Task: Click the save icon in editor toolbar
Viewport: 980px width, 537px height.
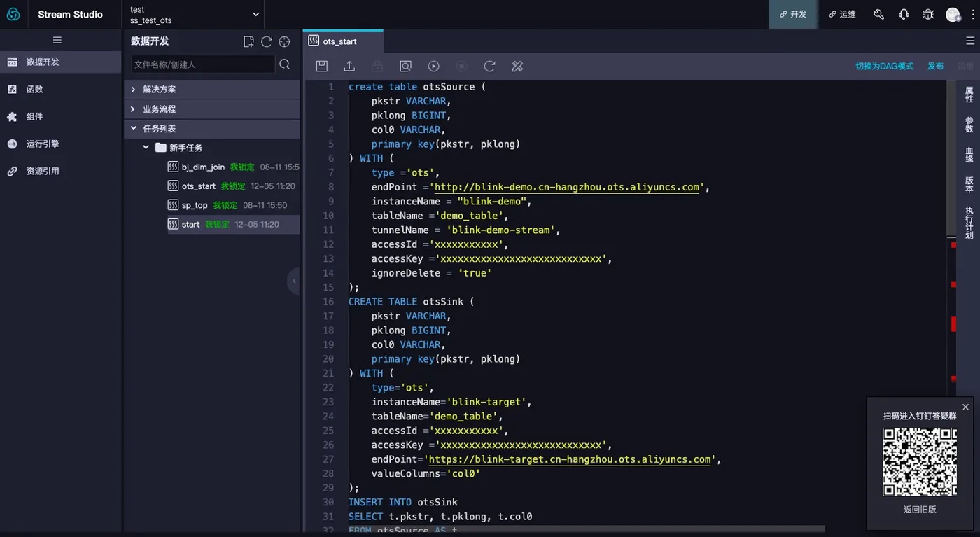Action: click(x=322, y=66)
